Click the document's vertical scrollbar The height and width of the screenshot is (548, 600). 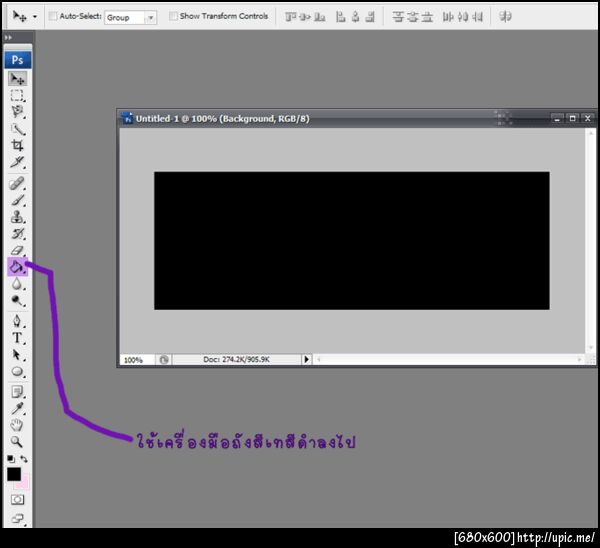tap(590, 240)
